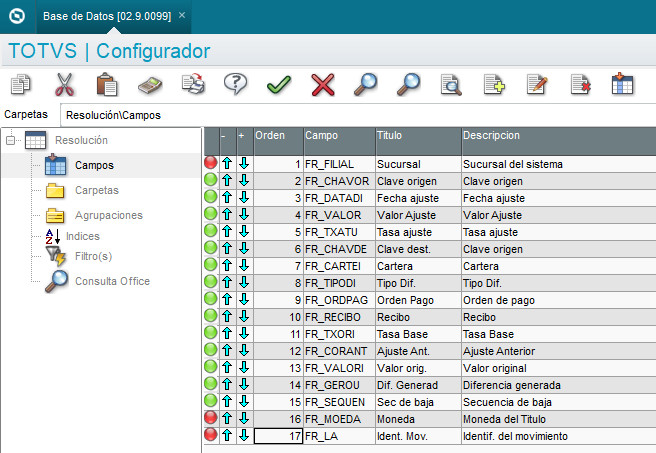Click the printer icon in toolbar

coord(193,84)
